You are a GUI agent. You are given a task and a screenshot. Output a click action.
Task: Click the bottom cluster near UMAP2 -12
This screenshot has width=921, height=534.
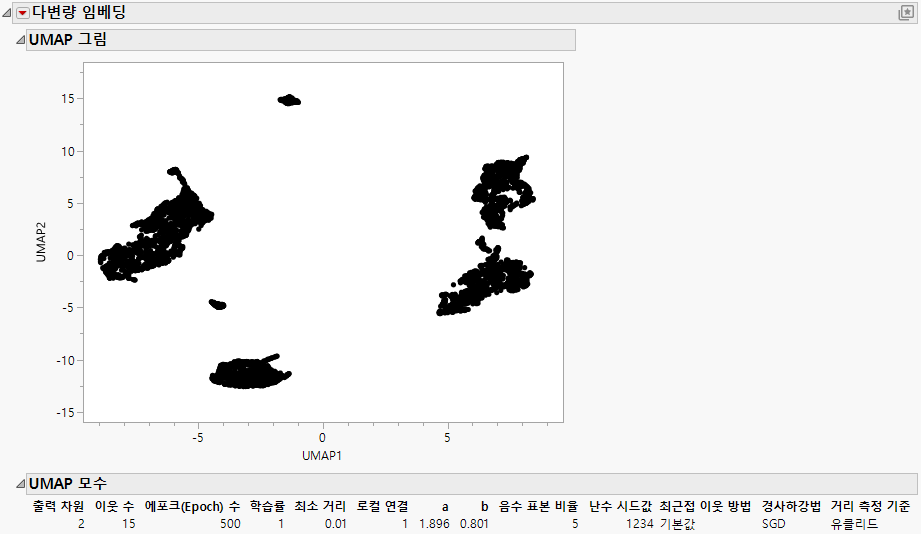point(249,373)
